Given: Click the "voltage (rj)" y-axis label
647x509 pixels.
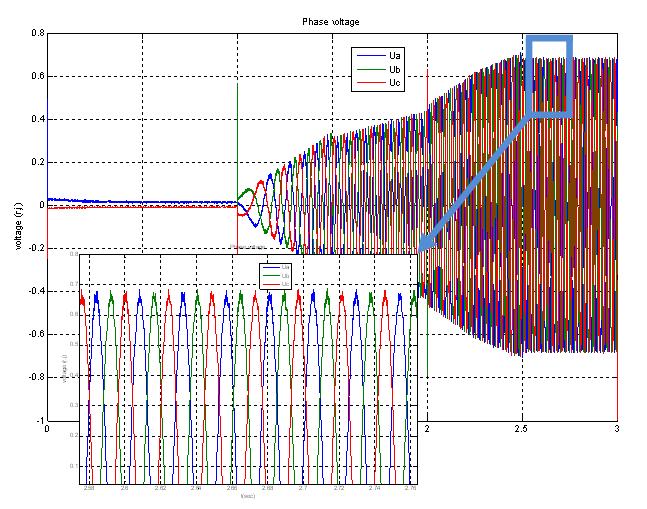Looking at the screenshot, I should point(19,226).
